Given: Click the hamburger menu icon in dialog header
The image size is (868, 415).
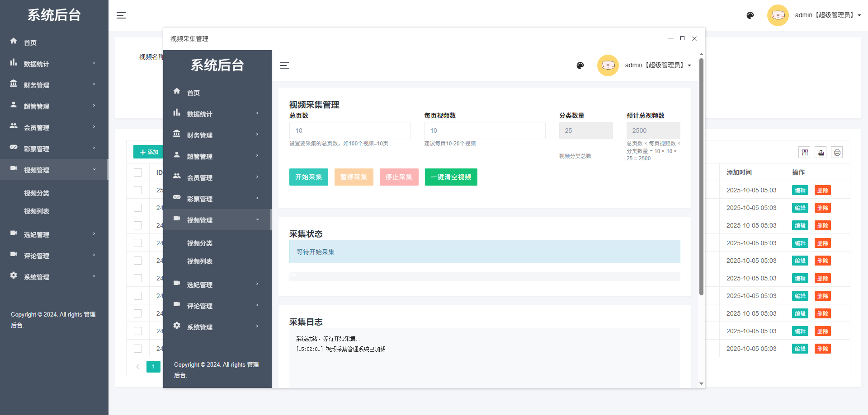Looking at the screenshot, I should pyautogui.click(x=284, y=65).
